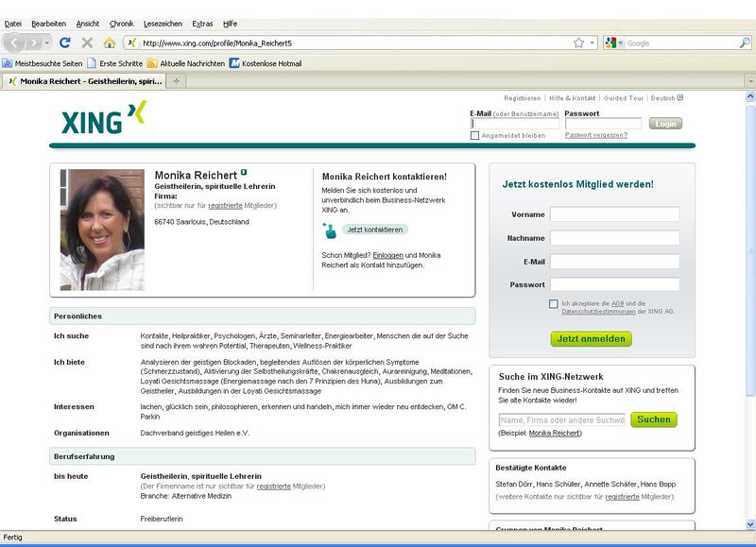
Task: Click Monika Reichert's profile photo
Action: click(x=102, y=230)
